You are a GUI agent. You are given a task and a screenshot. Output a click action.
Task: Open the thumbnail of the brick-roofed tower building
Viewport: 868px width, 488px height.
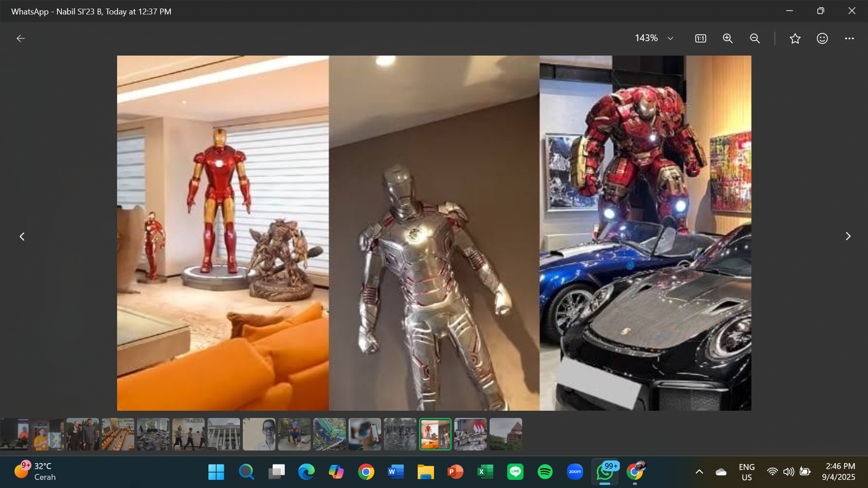[506, 434]
